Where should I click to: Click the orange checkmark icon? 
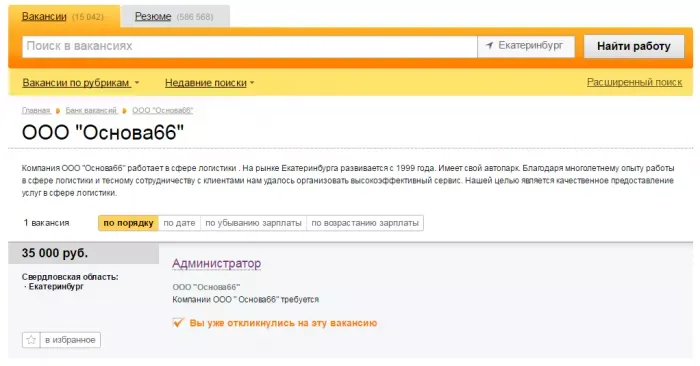(178, 322)
